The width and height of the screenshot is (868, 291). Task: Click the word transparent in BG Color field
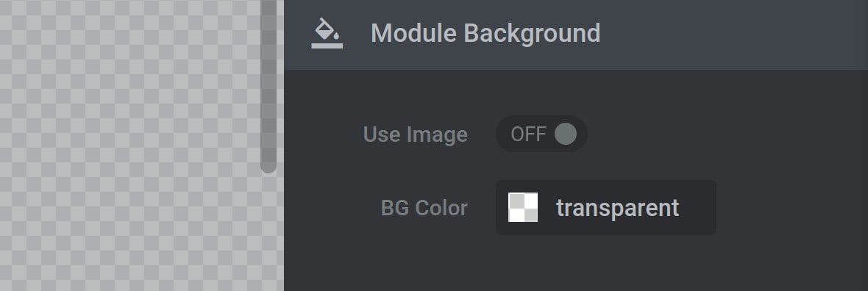tap(617, 208)
